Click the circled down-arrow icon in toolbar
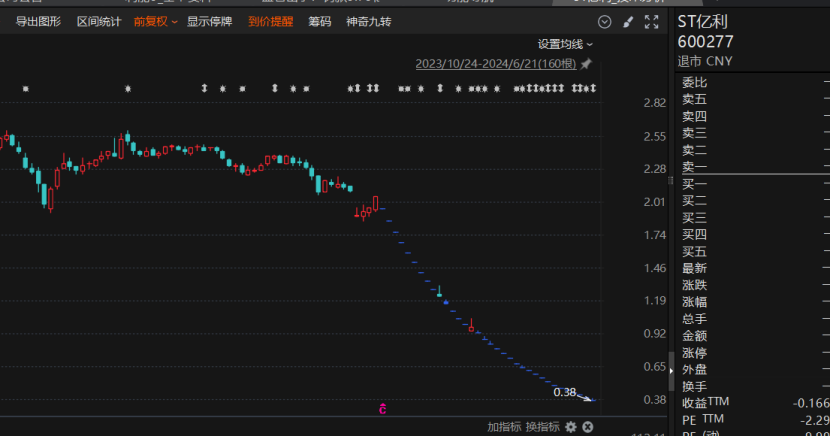831x436 pixels. click(604, 21)
